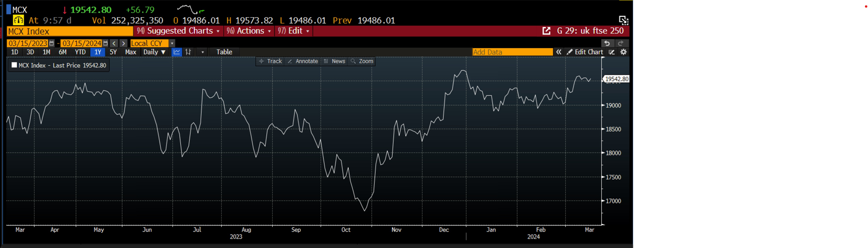Click the Add Data input field
The image size is (868, 248).
512,52
